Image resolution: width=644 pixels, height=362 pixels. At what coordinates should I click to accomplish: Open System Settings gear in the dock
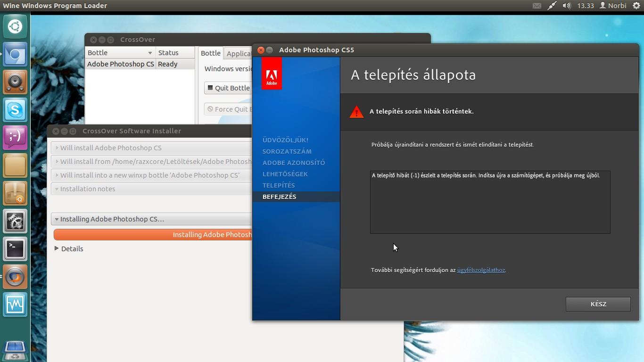[x=15, y=221]
